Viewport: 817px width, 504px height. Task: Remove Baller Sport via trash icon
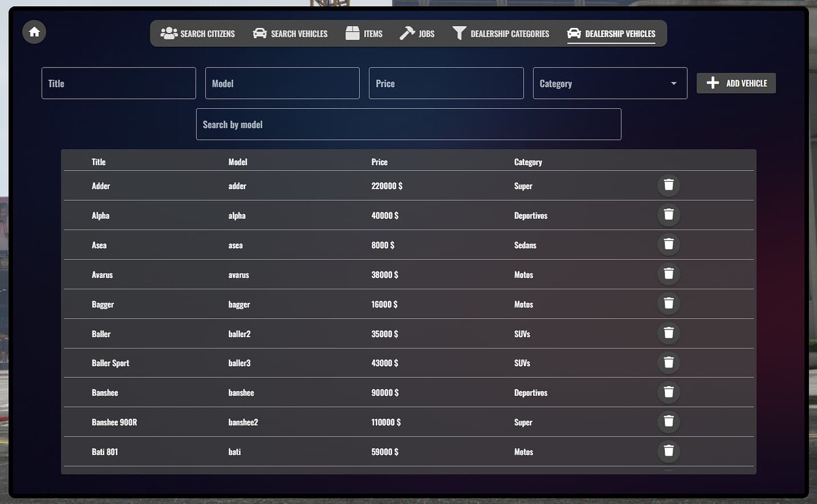coord(668,363)
